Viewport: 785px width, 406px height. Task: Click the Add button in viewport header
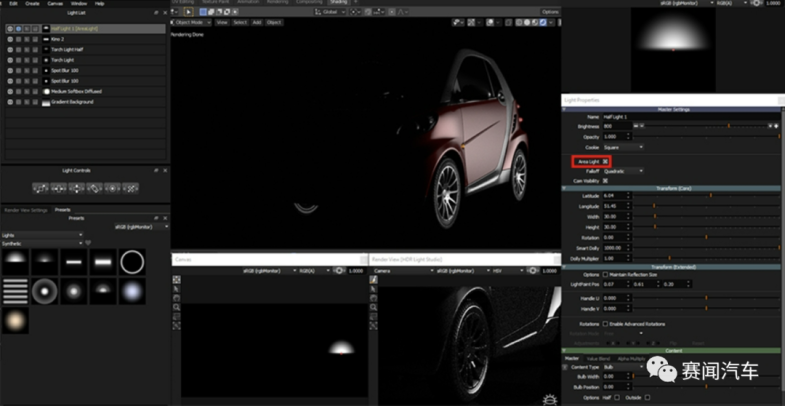tap(257, 21)
